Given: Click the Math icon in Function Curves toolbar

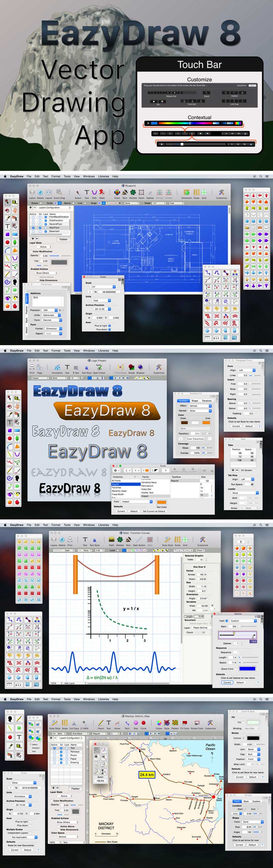Looking at the screenshot, I should [x=112, y=540].
